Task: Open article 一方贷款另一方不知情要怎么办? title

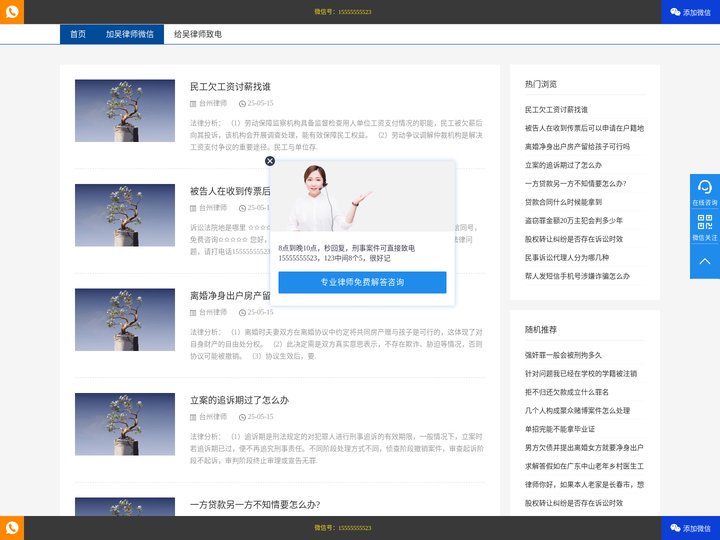Action: [x=255, y=505]
